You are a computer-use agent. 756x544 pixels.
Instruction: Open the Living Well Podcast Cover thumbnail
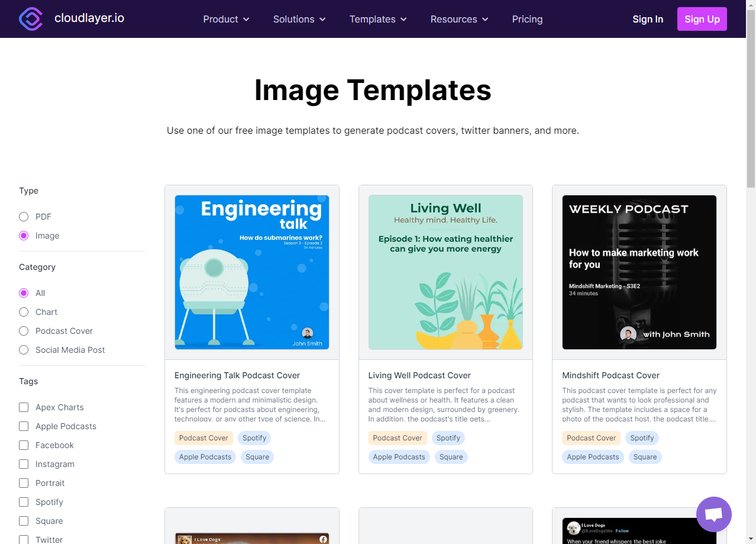pos(445,272)
